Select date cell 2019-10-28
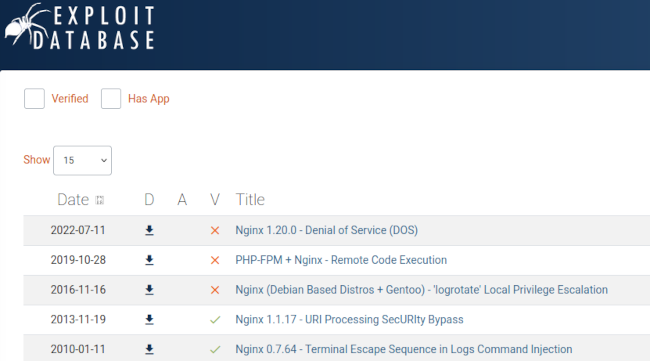The height and width of the screenshot is (361, 650). [78, 260]
